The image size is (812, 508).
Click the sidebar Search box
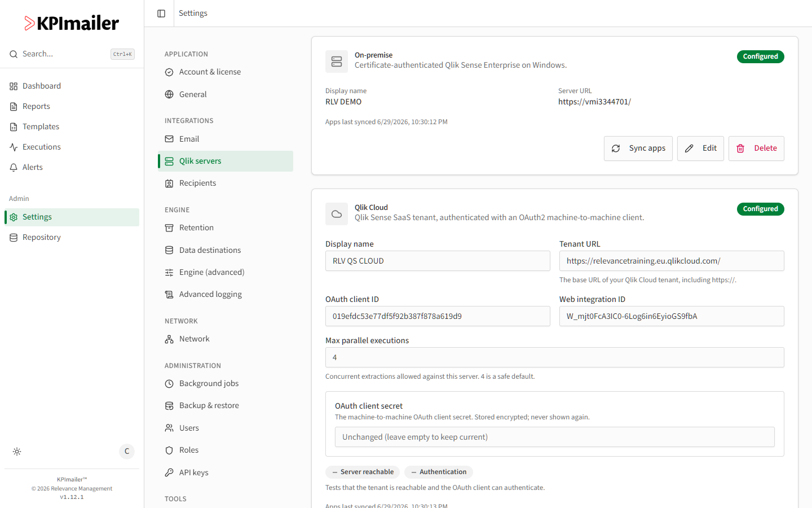tap(72, 54)
